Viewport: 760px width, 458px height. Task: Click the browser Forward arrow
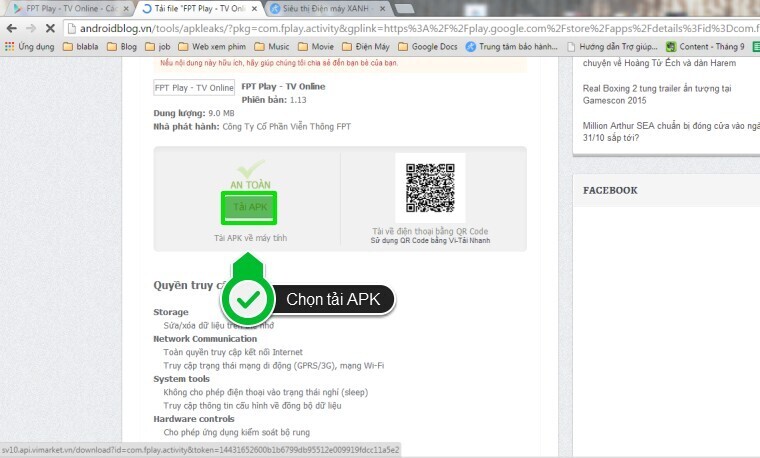coord(31,29)
